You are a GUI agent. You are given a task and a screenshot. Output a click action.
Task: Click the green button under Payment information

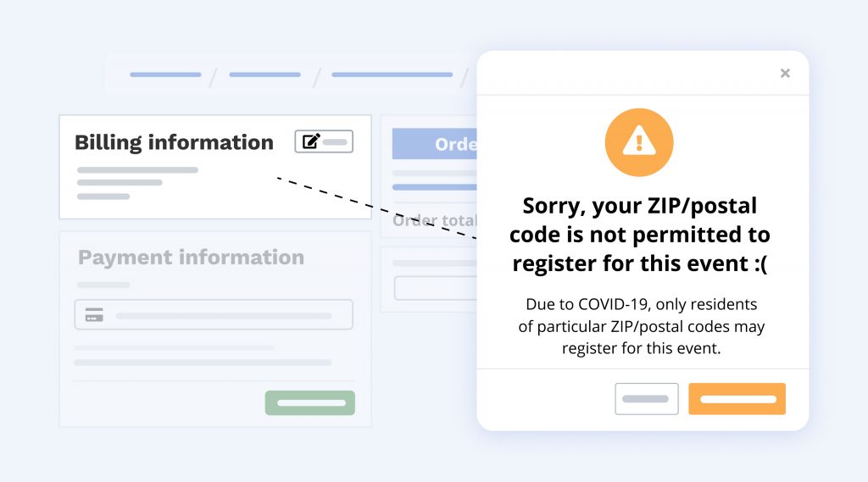coord(309,402)
